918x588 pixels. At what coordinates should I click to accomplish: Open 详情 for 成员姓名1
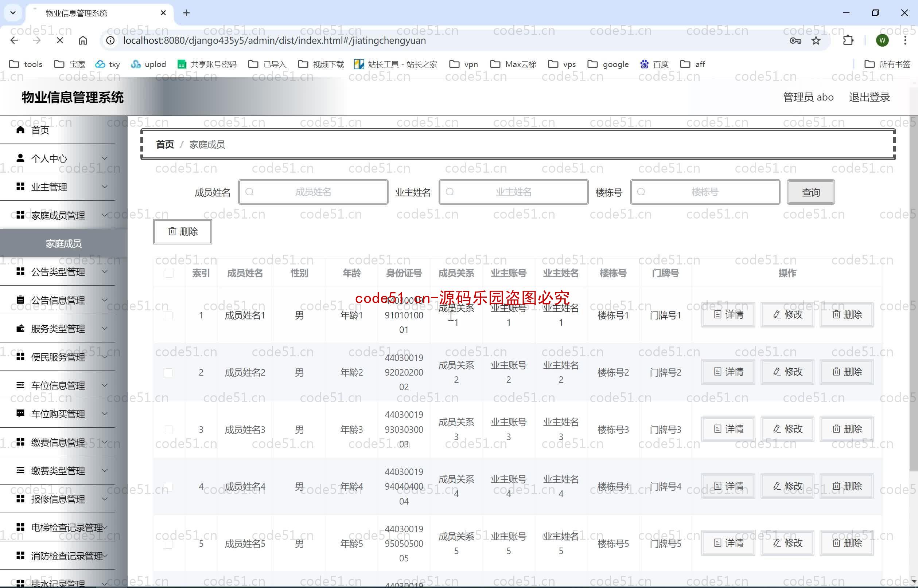(728, 315)
